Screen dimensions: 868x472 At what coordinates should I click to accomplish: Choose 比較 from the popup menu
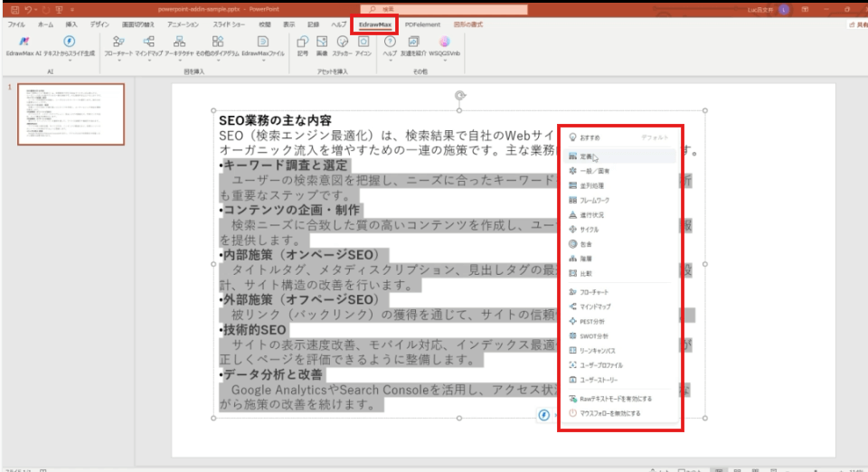[x=619, y=273]
